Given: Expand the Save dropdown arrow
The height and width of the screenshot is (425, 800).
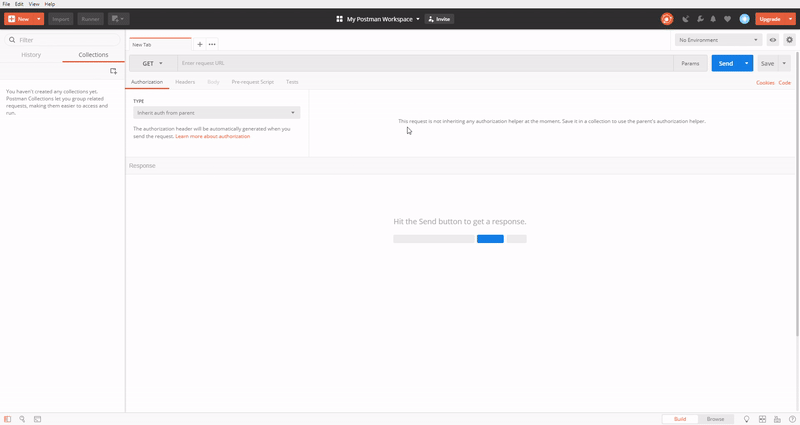Looking at the screenshot, I should click(x=784, y=63).
